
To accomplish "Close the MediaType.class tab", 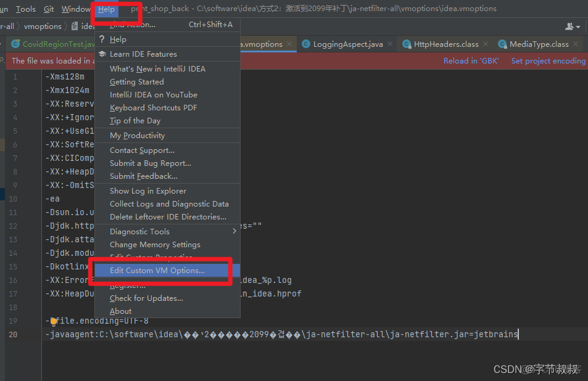I will pyautogui.click(x=576, y=44).
